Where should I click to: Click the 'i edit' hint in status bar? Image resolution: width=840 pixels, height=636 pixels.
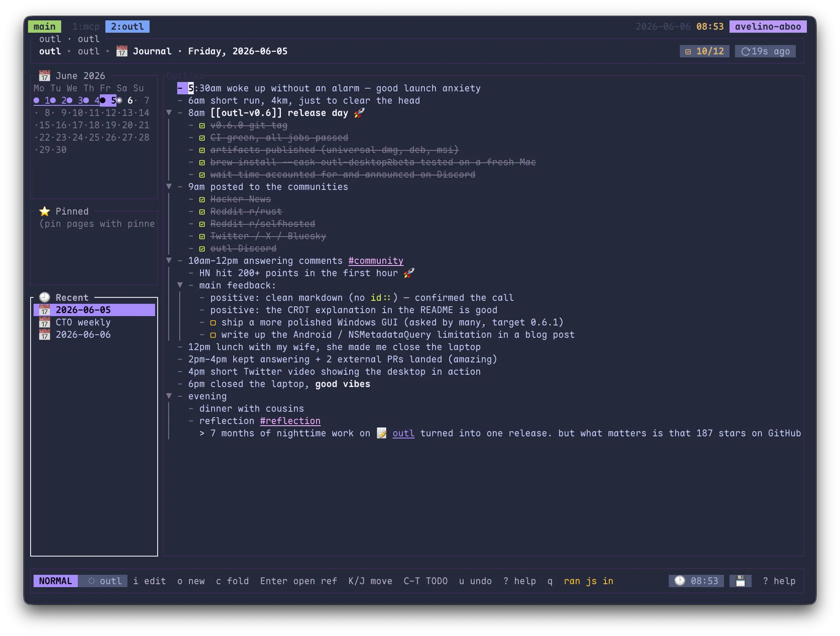pyautogui.click(x=150, y=581)
